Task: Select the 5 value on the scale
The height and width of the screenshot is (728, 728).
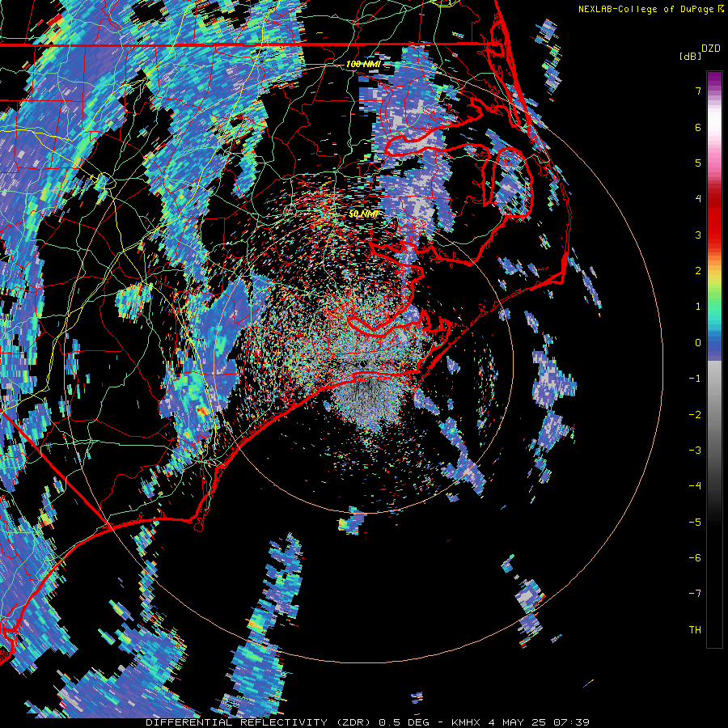Action: 698,163
